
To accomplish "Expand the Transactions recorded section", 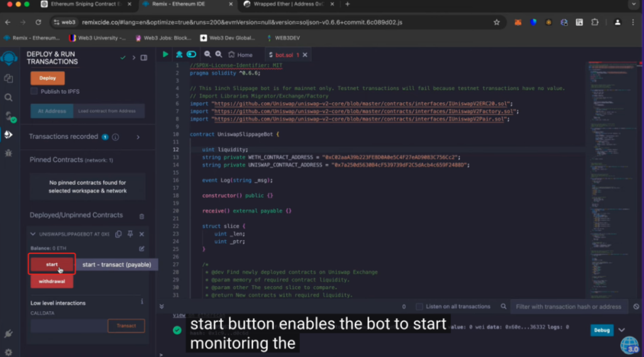I will coord(138,137).
